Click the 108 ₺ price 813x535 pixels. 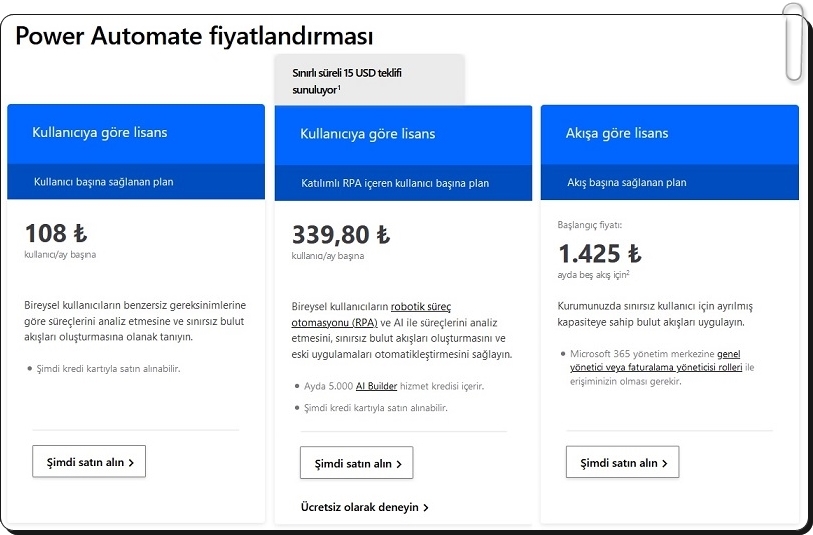pyautogui.click(x=56, y=233)
